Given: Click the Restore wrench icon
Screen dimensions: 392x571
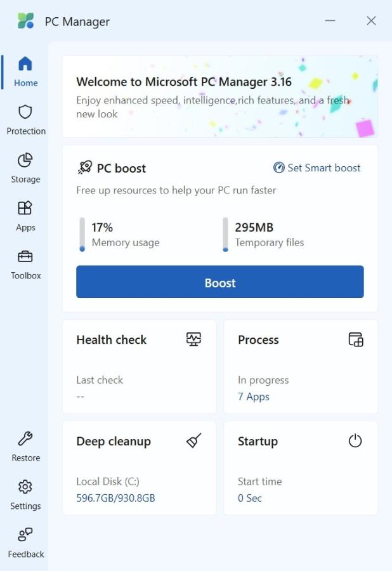Looking at the screenshot, I should [x=25, y=438].
